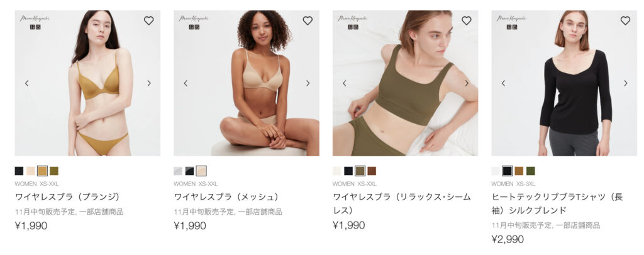644x255 pixels.
Task: Choose white swatch for Heattech rib shirt
Action: pyautogui.click(x=496, y=171)
